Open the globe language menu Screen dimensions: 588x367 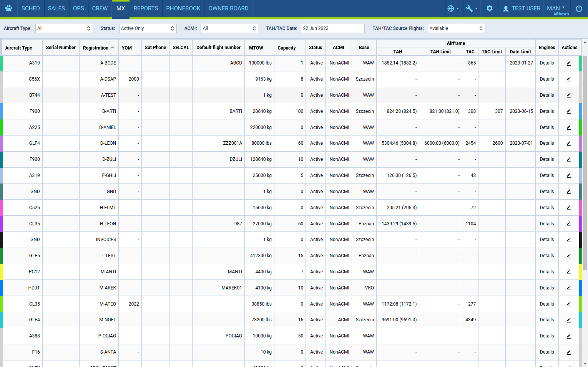pos(453,8)
